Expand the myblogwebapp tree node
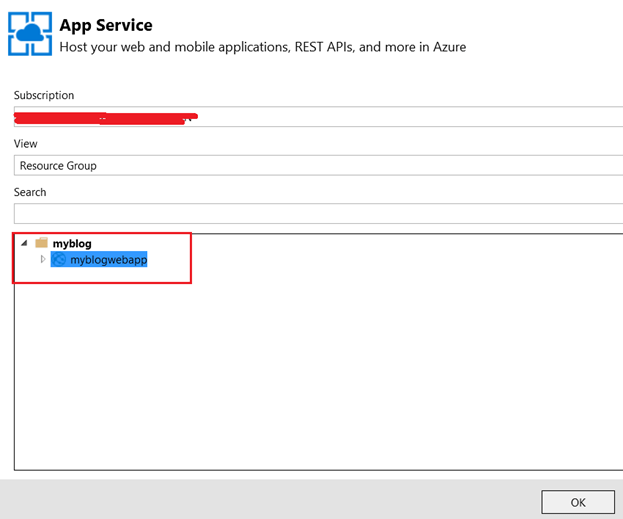The height and width of the screenshot is (519, 623). click(x=42, y=260)
